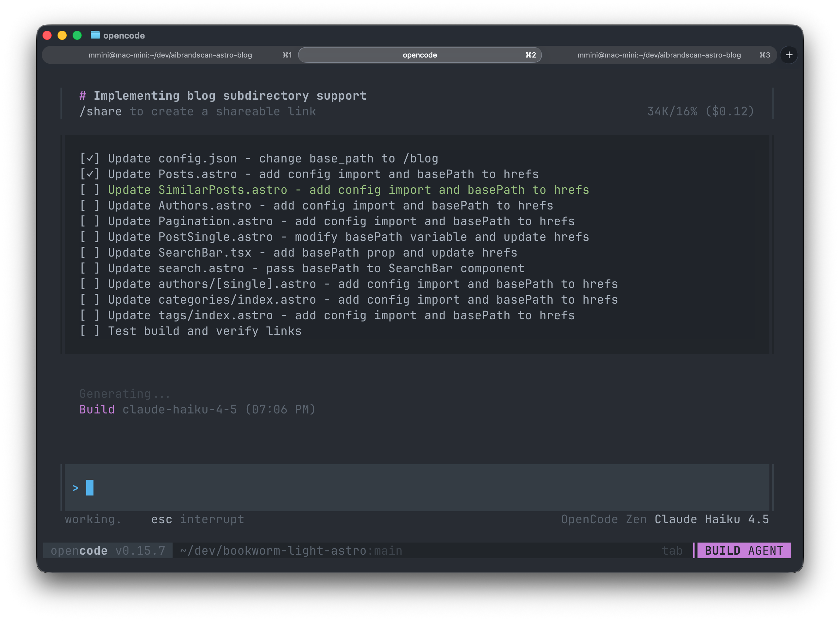Viewport: 840px width, 621px height.
Task: Click the folder icon in title bar
Action: [x=95, y=35]
